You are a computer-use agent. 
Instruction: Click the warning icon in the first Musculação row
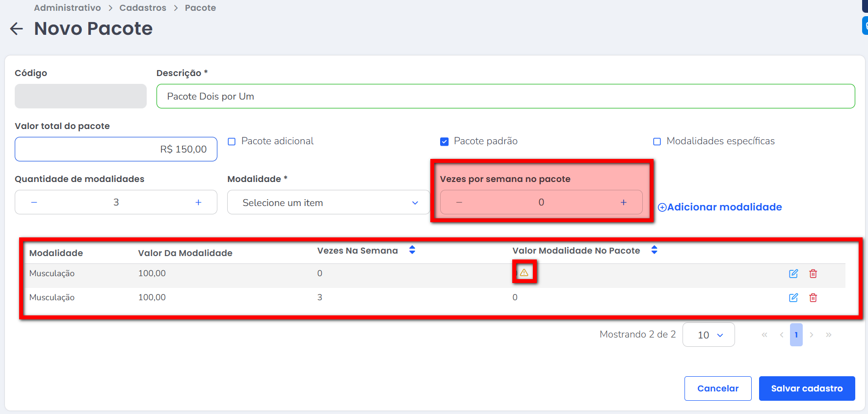524,272
